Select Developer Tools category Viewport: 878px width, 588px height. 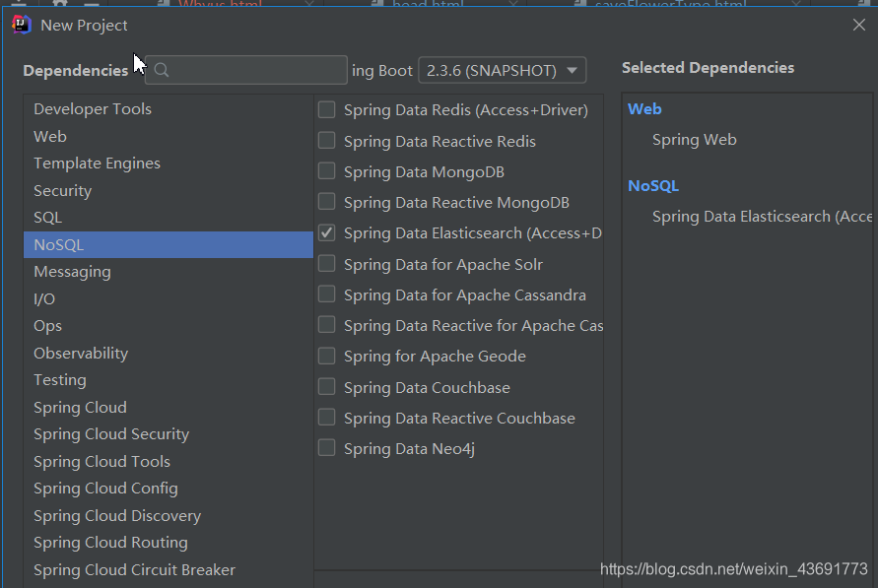pyautogui.click(x=168, y=109)
